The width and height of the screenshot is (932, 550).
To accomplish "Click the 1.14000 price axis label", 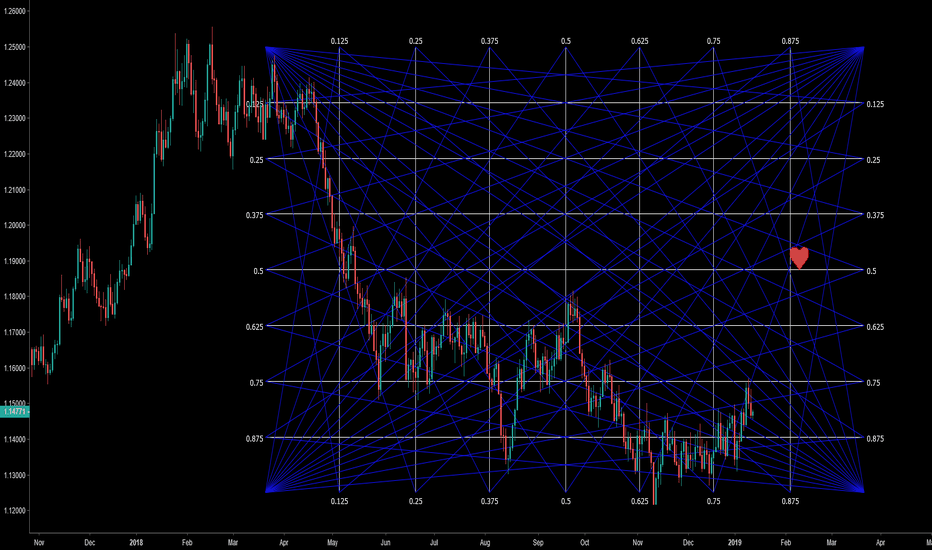I will (14, 439).
